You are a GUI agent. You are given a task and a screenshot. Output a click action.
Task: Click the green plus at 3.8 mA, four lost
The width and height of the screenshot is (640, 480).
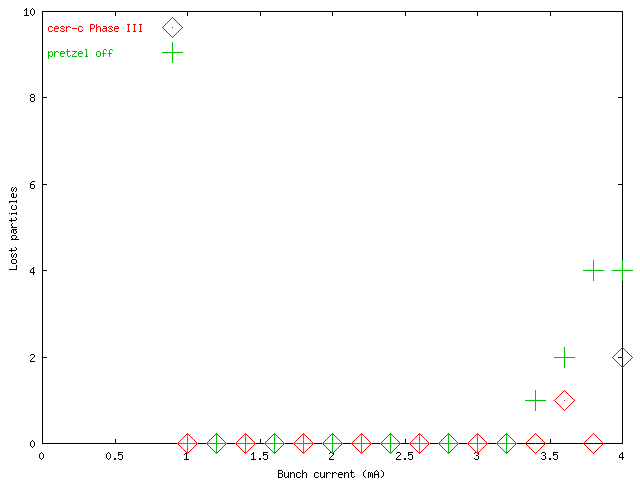click(593, 271)
